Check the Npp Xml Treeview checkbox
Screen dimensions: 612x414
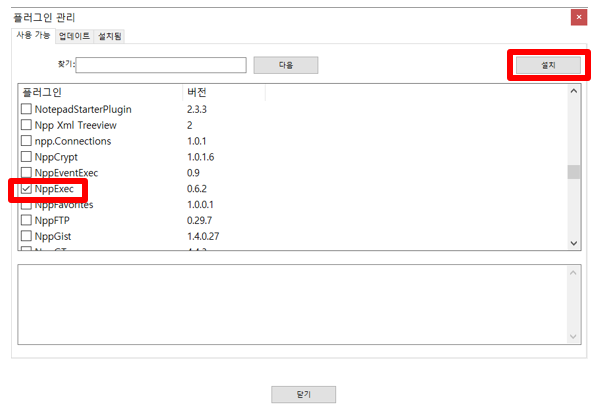coord(26,125)
